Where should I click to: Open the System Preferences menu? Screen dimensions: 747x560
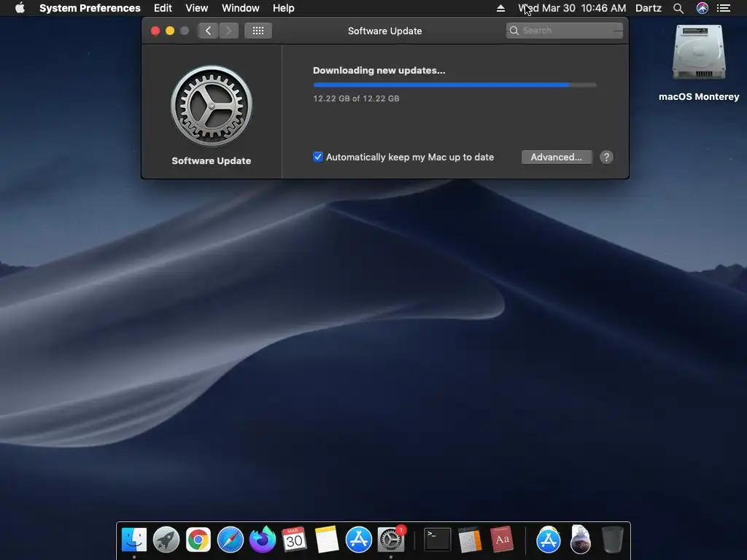pos(90,8)
